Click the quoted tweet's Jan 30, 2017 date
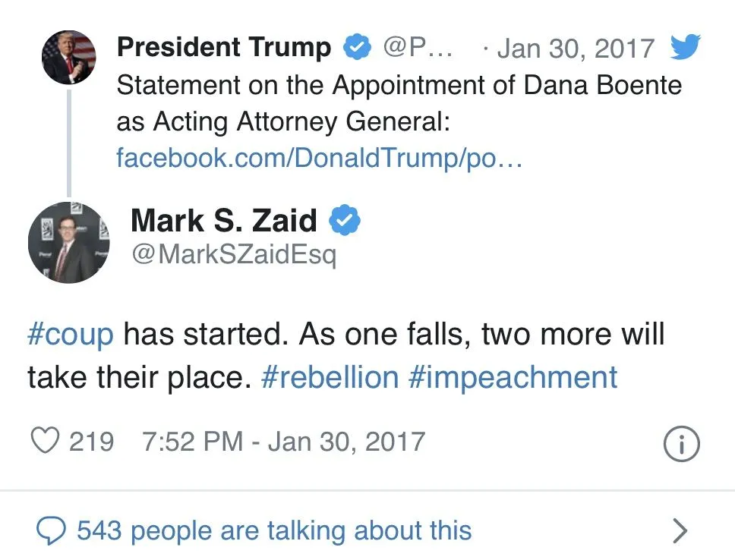 (575, 48)
